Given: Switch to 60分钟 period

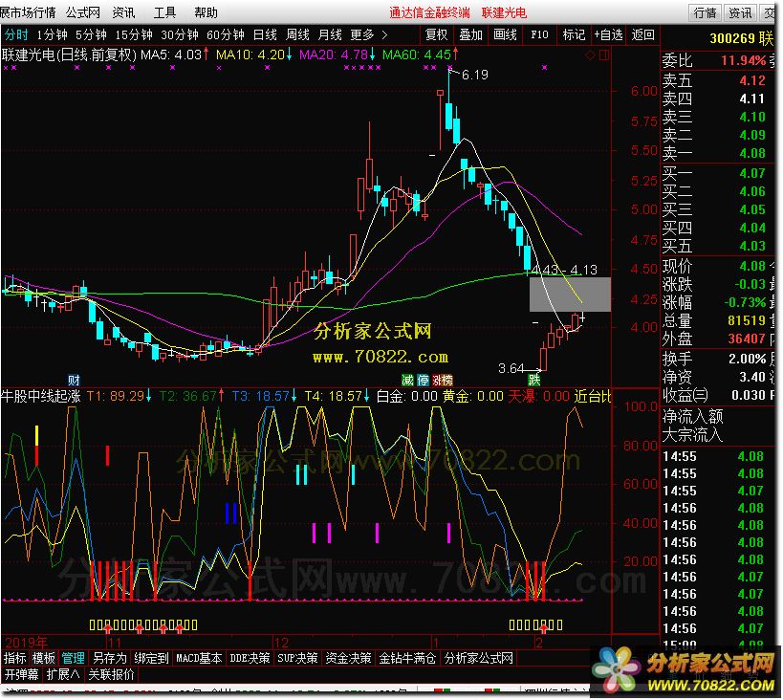Looking at the screenshot, I should [226, 34].
